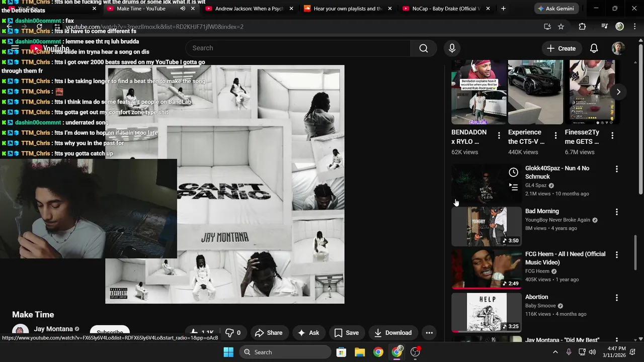Dislike the Make Time video
644x362 pixels.
click(x=233, y=333)
